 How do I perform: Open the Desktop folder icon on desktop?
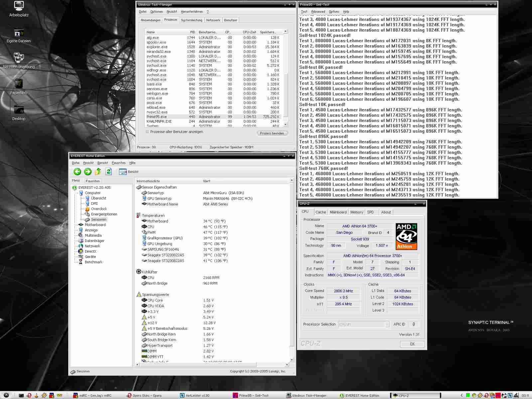(x=19, y=113)
